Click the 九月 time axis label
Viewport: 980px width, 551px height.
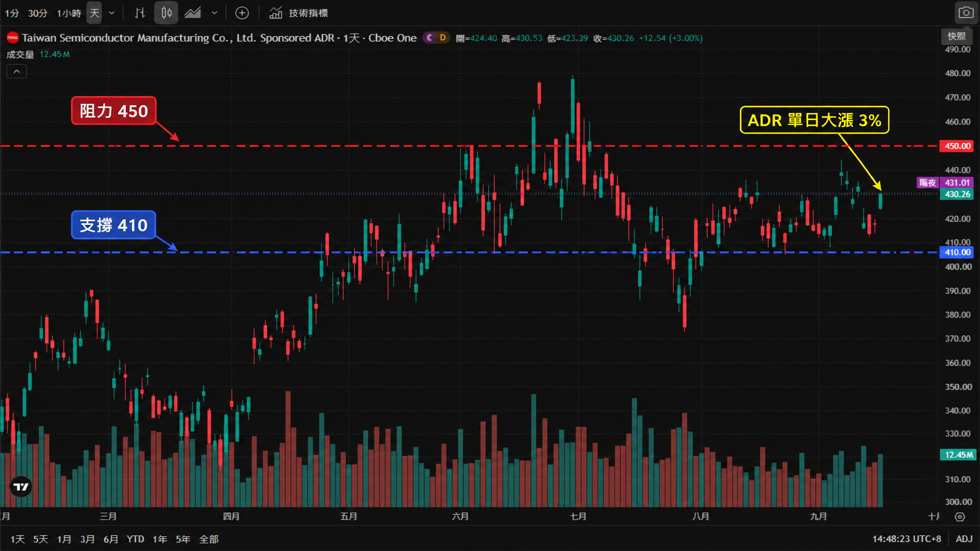pos(818,517)
